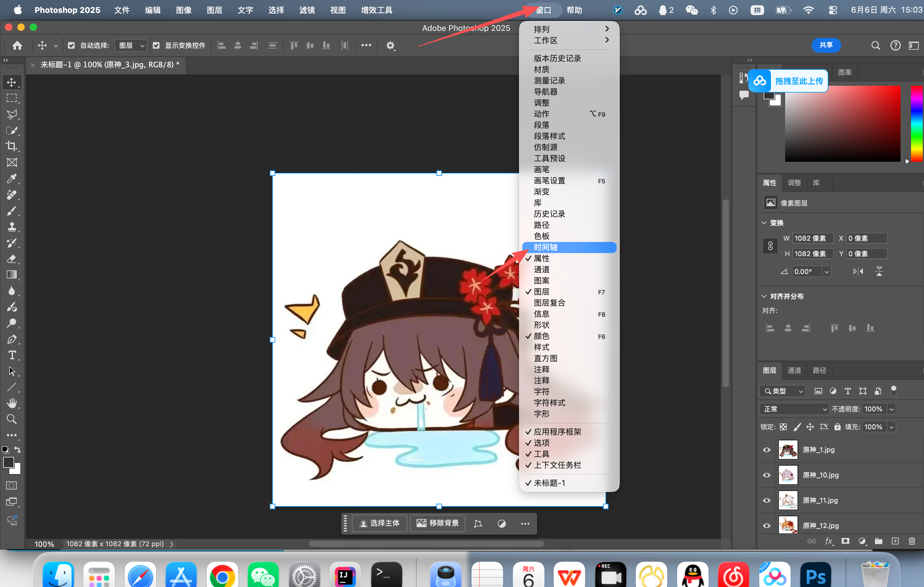Select the Frame tool
Image resolution: width=924 pixels, height=587 pixels.
click(x=12, y=162)
